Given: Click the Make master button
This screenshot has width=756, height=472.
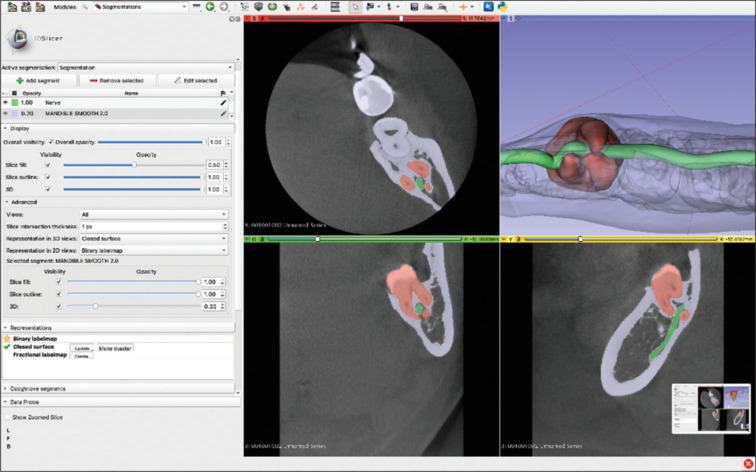Looking at the screenshot, I should click(x=115, y=348).
